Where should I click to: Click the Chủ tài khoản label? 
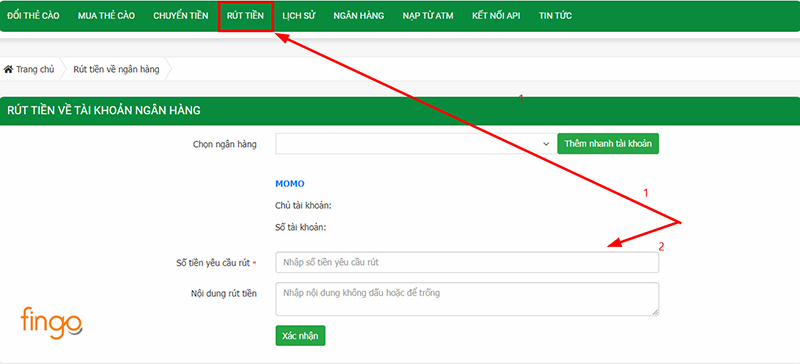tap(304, 206)
